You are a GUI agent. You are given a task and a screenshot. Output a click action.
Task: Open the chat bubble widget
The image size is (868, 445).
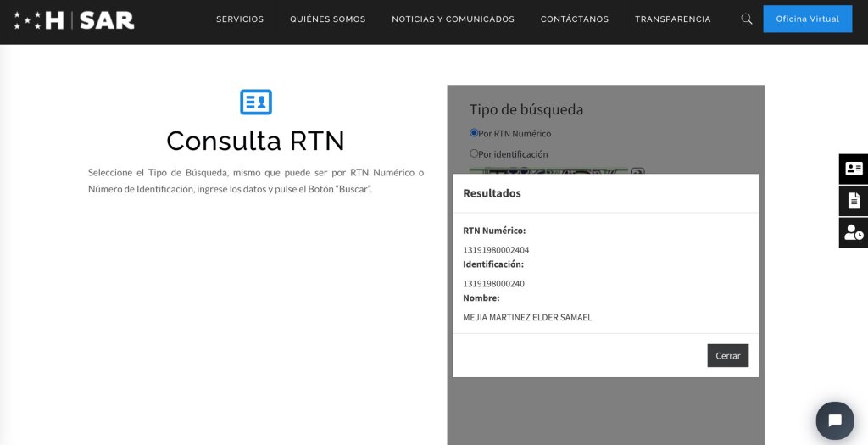(x=834, y=420)
